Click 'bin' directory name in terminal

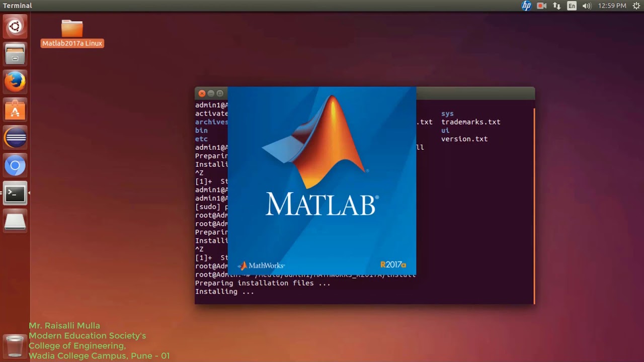(x=201, y=131)
